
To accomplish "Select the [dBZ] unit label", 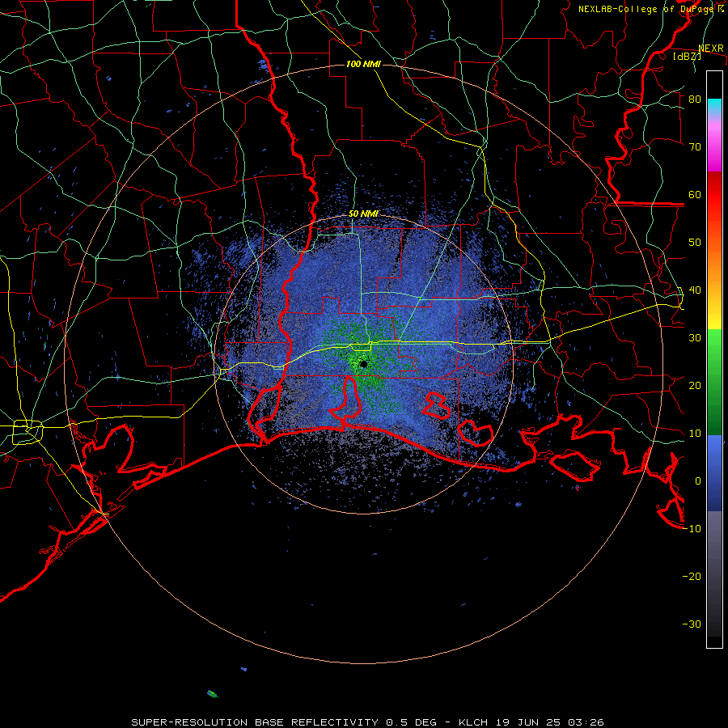I will point(687,57).
